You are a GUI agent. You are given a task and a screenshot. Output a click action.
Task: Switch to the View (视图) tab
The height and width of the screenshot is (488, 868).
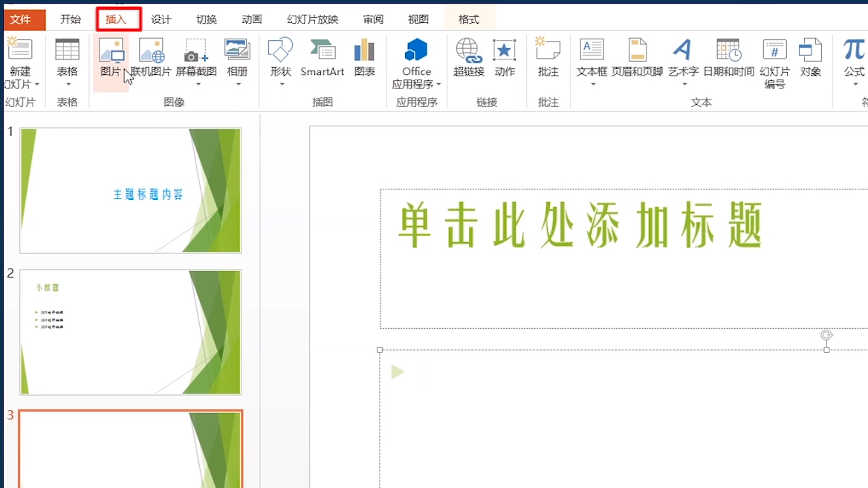(418, 19)
